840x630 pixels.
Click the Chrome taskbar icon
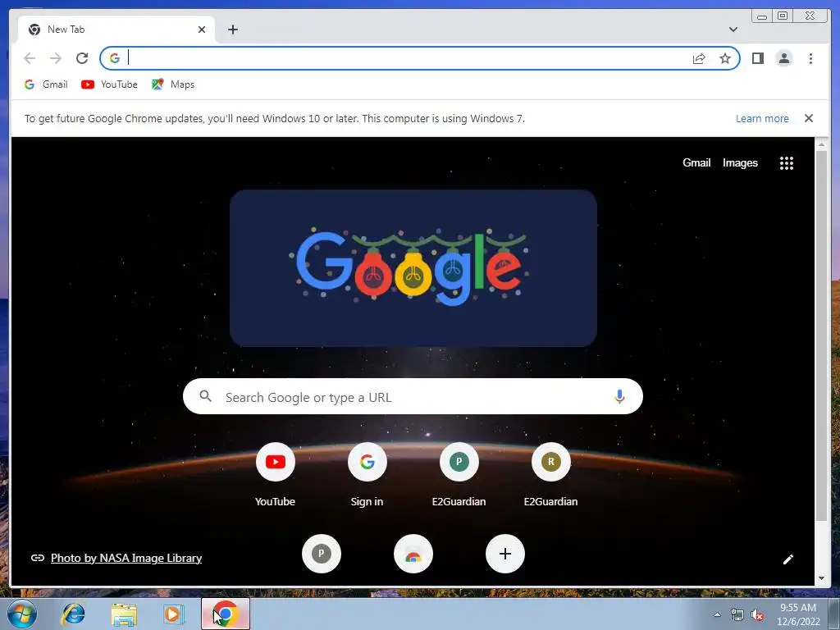(226, 614)
